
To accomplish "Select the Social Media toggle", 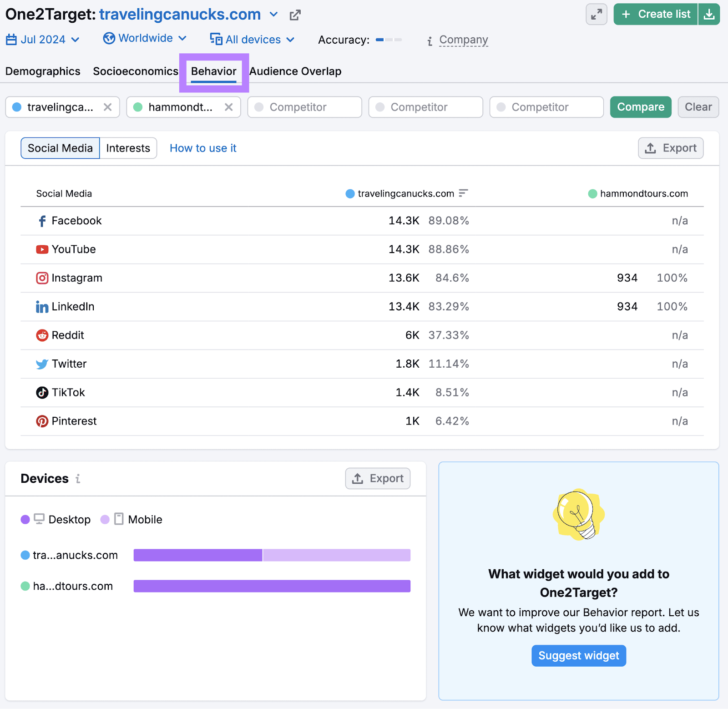I will [60, 148].
